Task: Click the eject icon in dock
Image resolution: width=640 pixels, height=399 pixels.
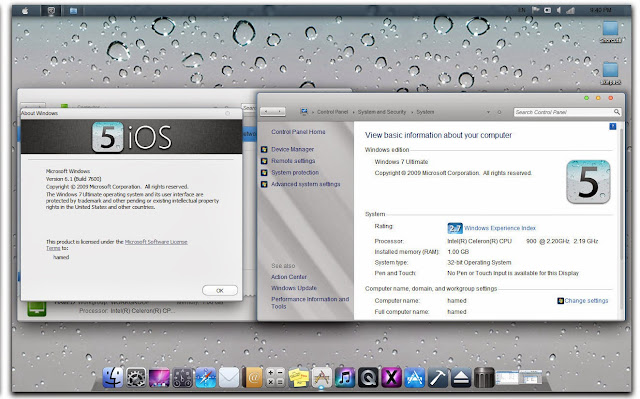Action: click(x=461, y=377)
